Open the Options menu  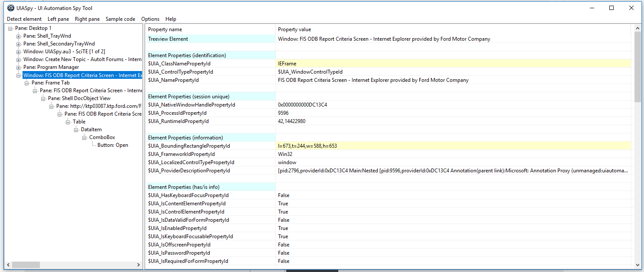tap(150, 19)
